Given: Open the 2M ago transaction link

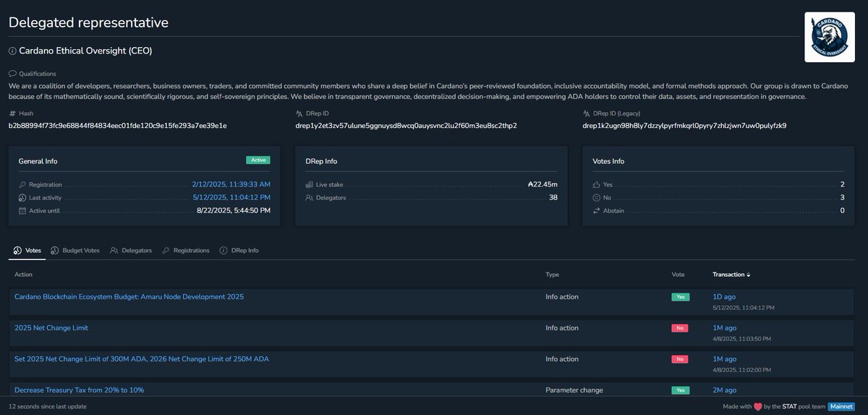Looking at the screenshot, I should [725, 390].
